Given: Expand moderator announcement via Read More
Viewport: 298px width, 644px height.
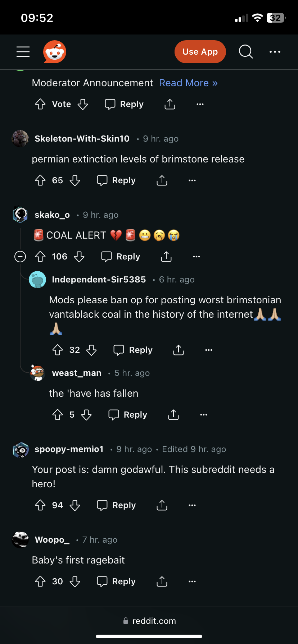Looking at the screenshot, I should pos(188,83).
